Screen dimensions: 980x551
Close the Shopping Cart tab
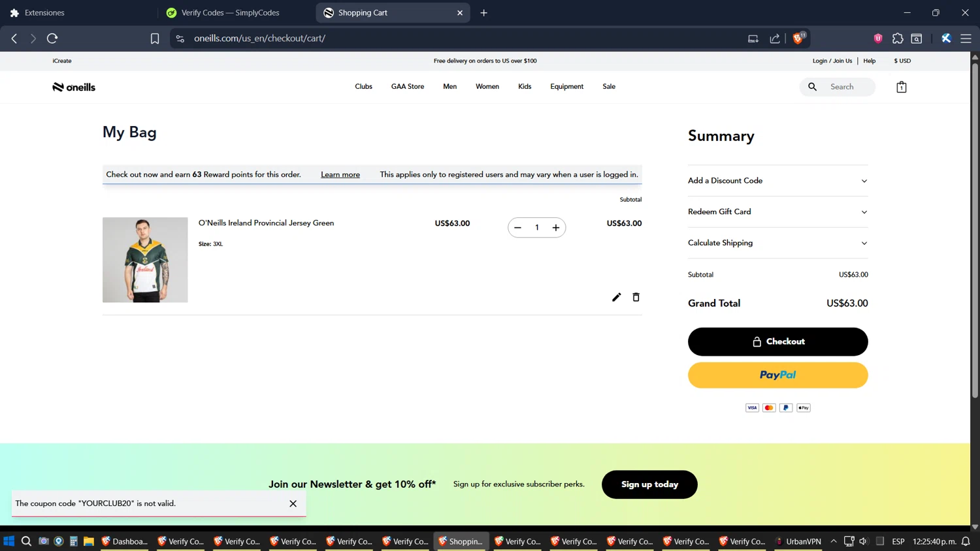pyautogui.click(x=460, y=12)
